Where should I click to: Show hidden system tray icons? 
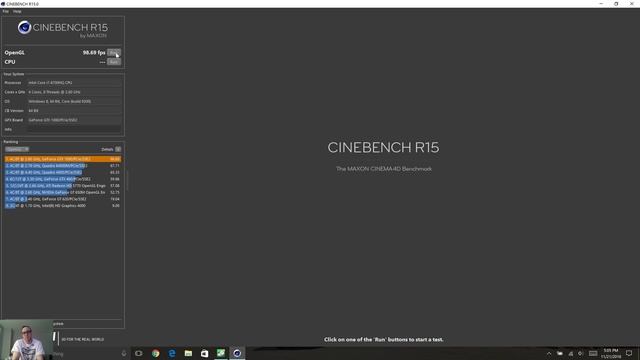point(549,353)
